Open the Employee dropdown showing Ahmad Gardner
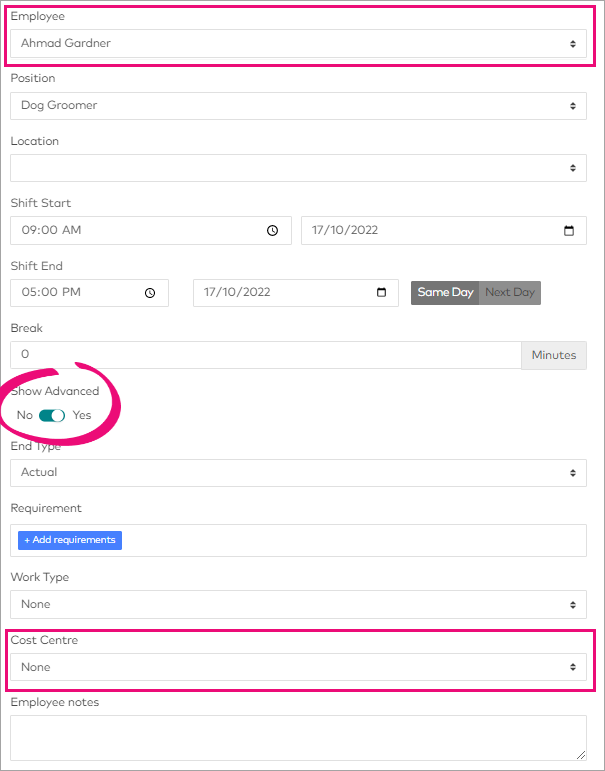 (x=298, y=44)
